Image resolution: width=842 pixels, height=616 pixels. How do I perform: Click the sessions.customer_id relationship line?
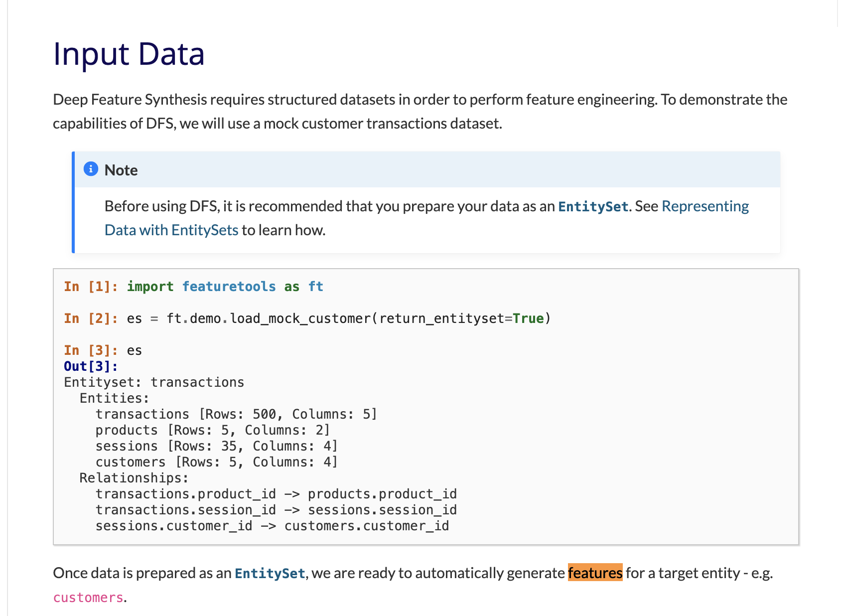(272, 526)
